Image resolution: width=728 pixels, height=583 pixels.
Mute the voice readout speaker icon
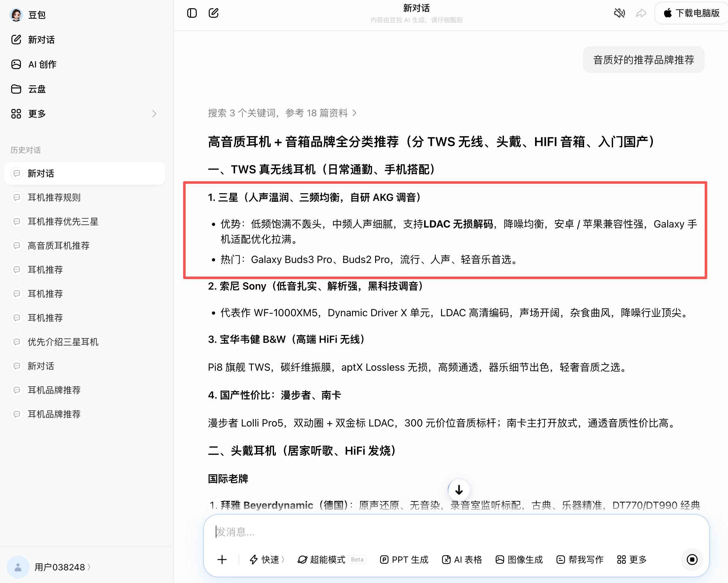coord(619,13)
